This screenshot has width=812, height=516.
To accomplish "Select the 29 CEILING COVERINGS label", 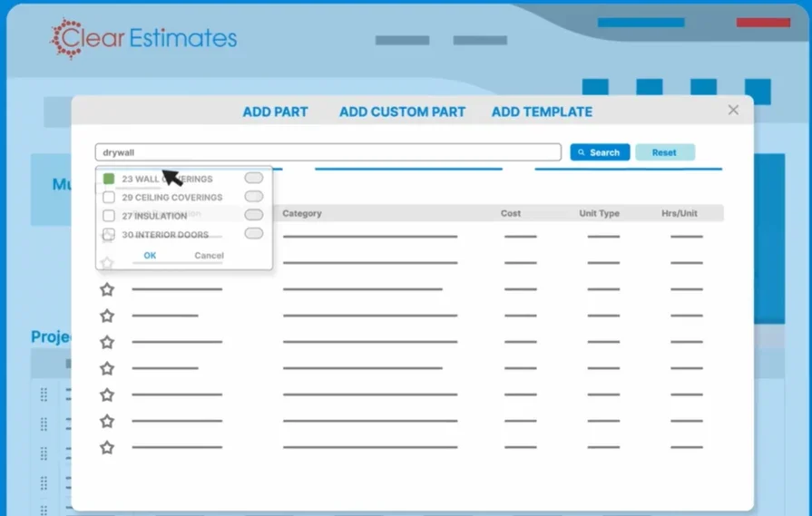I will 172,197.
